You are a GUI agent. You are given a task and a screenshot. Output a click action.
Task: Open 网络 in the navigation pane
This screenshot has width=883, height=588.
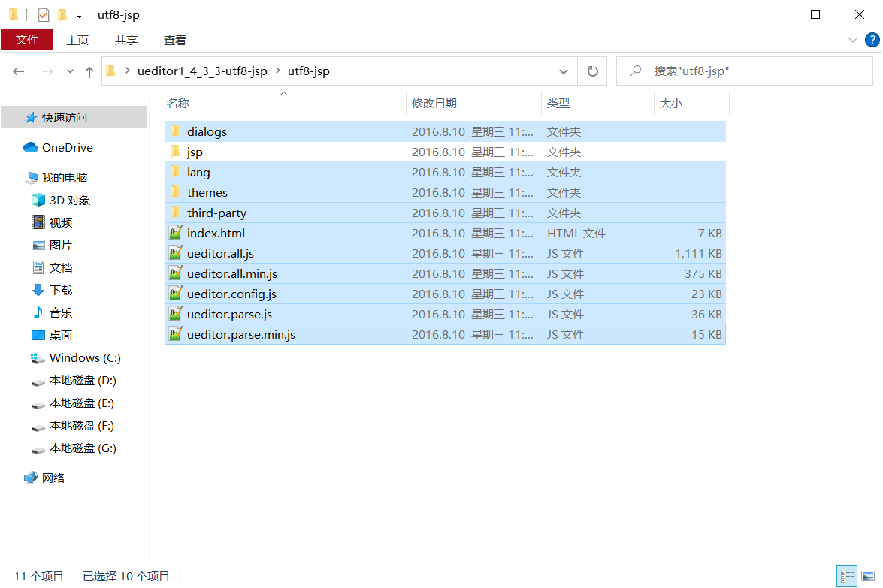click(x=53, y=478)
